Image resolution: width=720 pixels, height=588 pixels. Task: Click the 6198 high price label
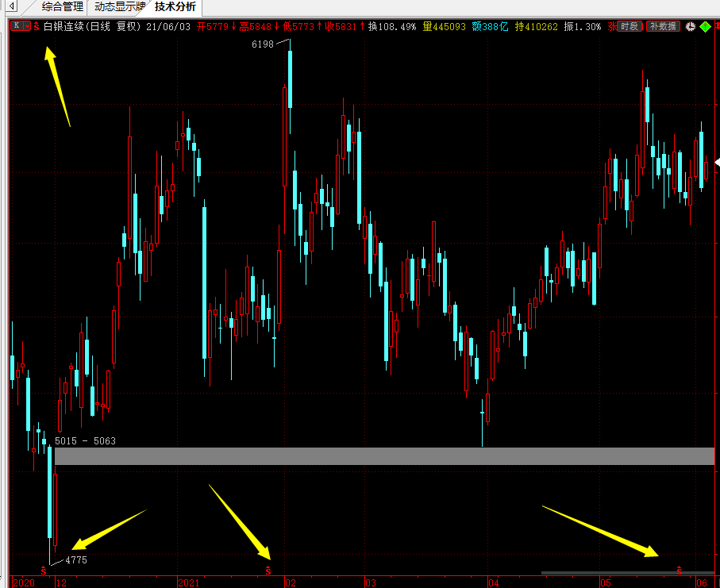coord(263,44)
